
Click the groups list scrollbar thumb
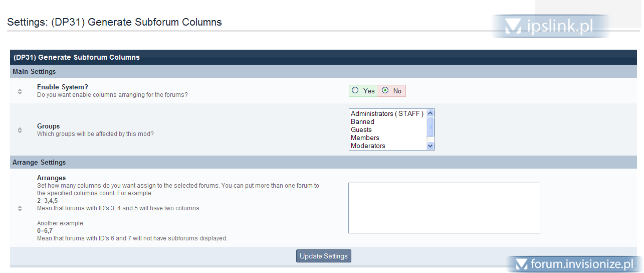pyautogui.click(x=430, y=127)
